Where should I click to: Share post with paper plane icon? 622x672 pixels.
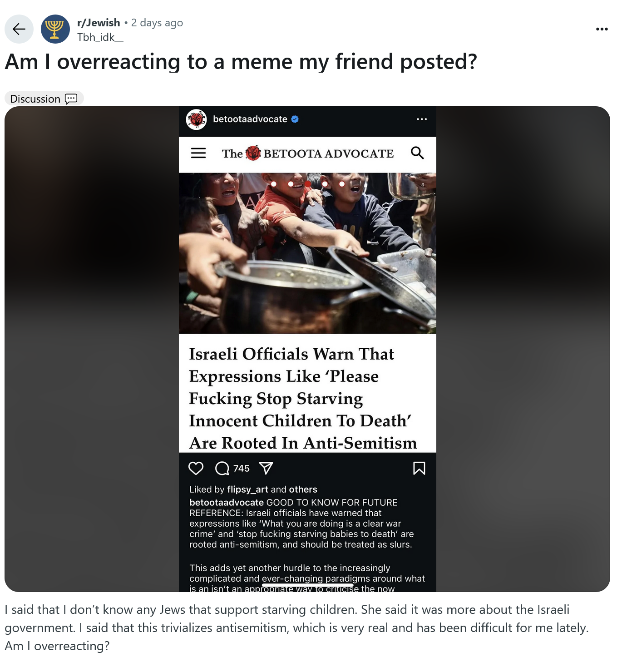[x=266, y=468]
